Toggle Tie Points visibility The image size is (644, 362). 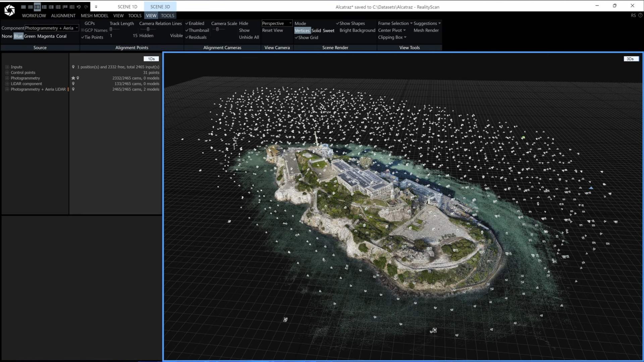tap(93, 37)
